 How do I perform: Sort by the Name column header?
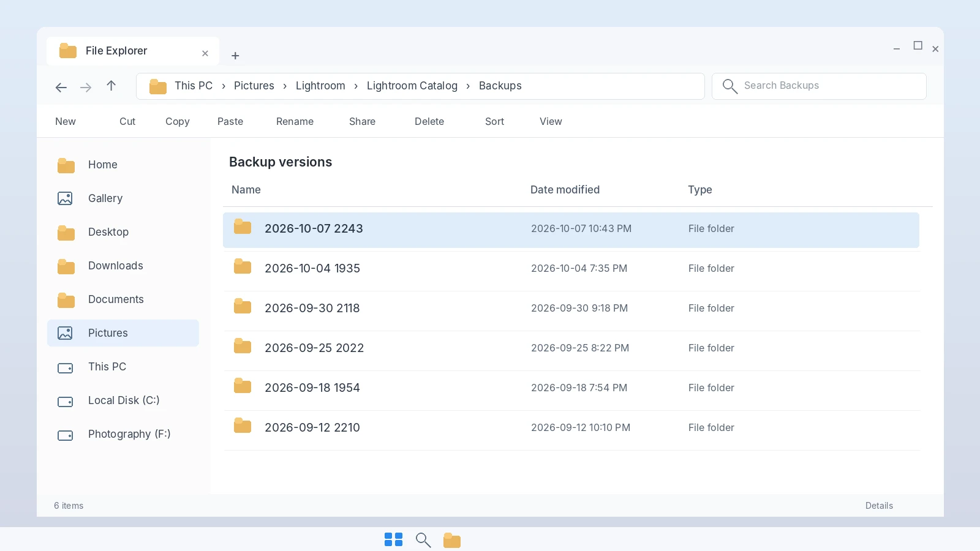click(246, 190)
